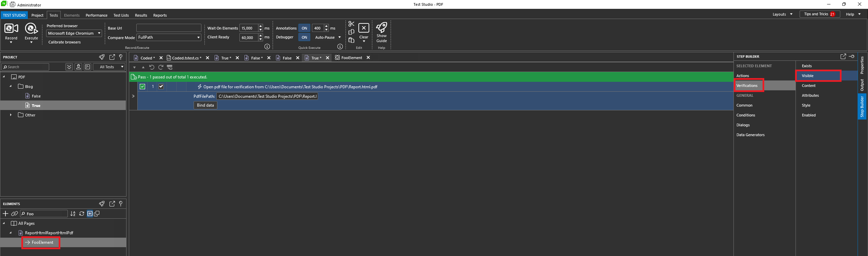Toggle the white step 1 enabled checkbox
Viewport: 868px width, 256px height.
(x=161, y=87)
